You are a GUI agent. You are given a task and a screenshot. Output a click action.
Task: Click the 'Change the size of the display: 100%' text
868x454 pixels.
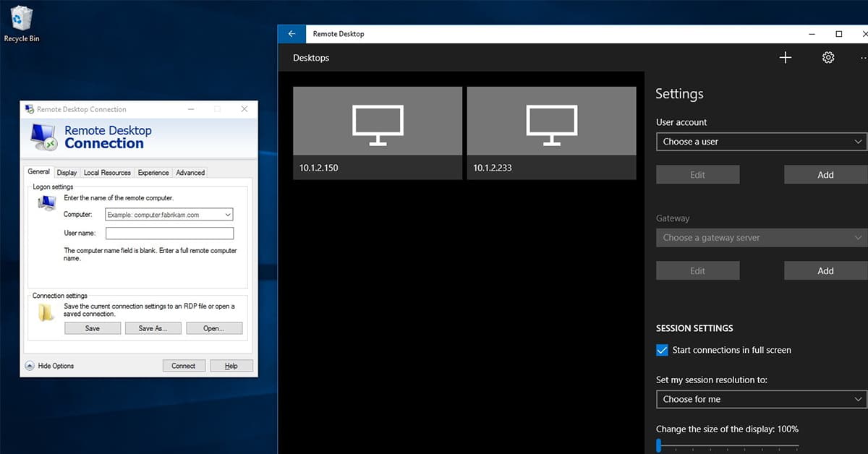[727, 429]
